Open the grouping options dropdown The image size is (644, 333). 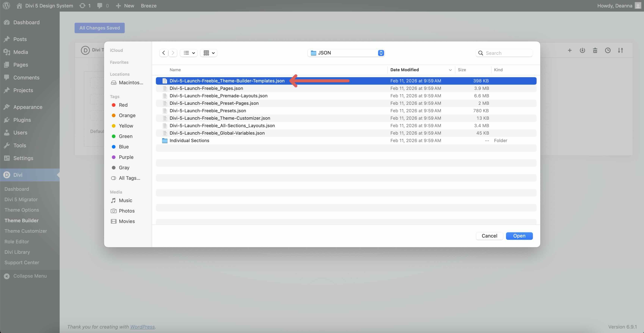click(x=209, y=53)
